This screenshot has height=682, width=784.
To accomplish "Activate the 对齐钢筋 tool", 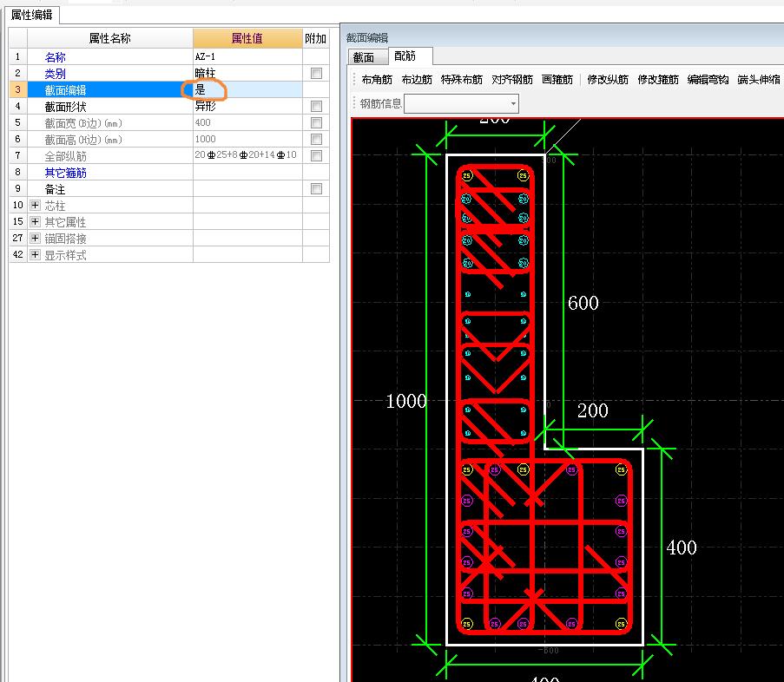I will tap(512, 80).
